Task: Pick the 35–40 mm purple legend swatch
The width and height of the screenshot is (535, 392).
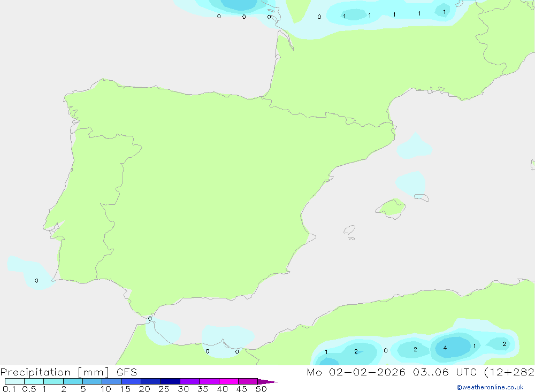Action: click(x=209, y=381)
